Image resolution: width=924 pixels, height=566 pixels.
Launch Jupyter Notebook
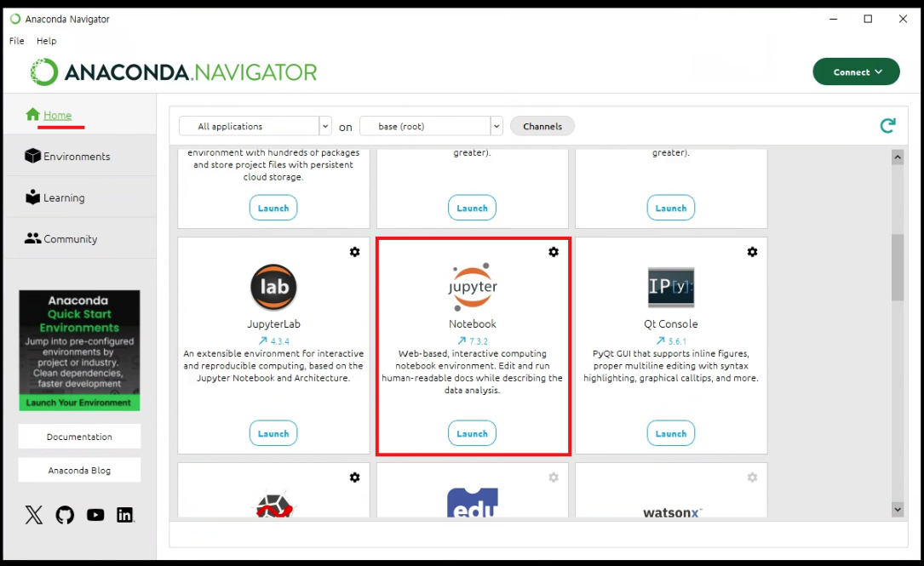472,433
